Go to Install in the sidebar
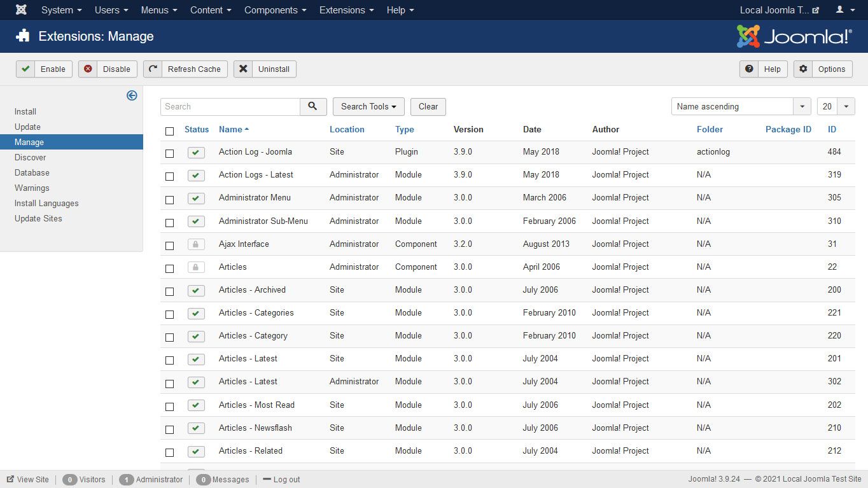Screen dimensions: 868x488 click(x=25, y=111)
